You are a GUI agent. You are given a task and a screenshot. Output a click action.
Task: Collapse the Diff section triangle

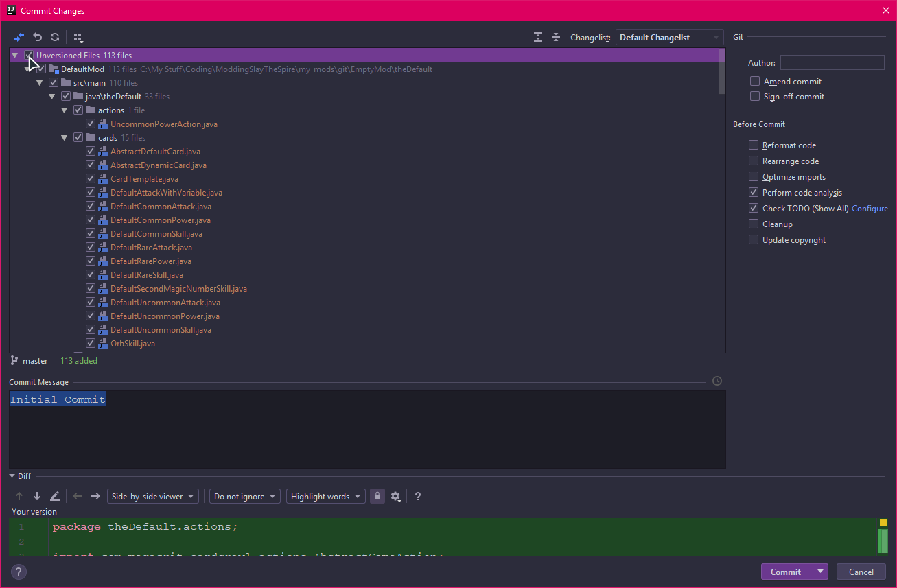pyautogui.click(x=12, y=475)
